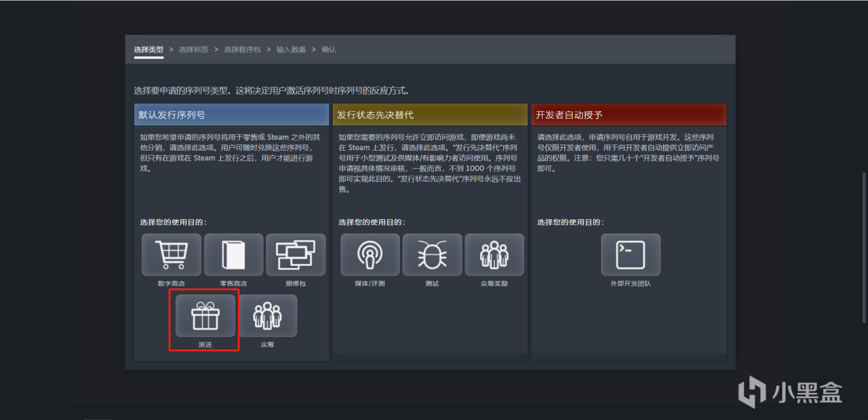Viewport: 868px width, 420px height.
Task: Choose the 众筹奖励 reward people icon
Action: pos(494,254)
